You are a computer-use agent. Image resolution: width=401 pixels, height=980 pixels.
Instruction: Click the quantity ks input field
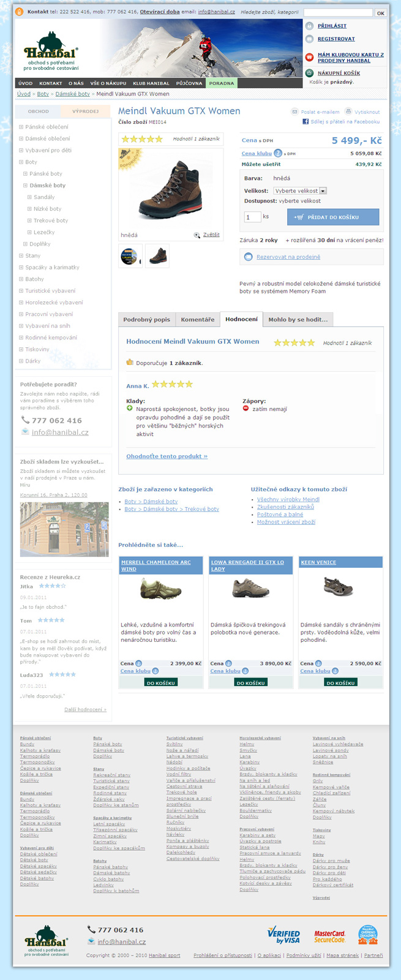[252, 217]
